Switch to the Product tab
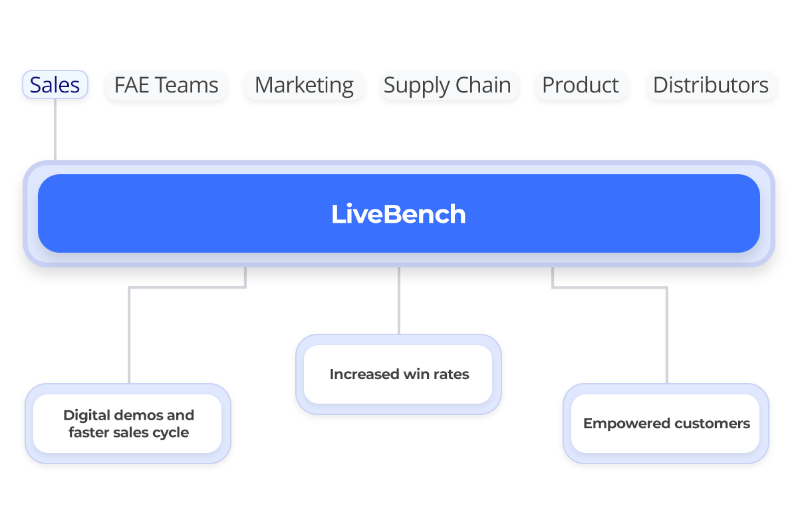Viewport: 798px width, 532px height. coord(581,85)
